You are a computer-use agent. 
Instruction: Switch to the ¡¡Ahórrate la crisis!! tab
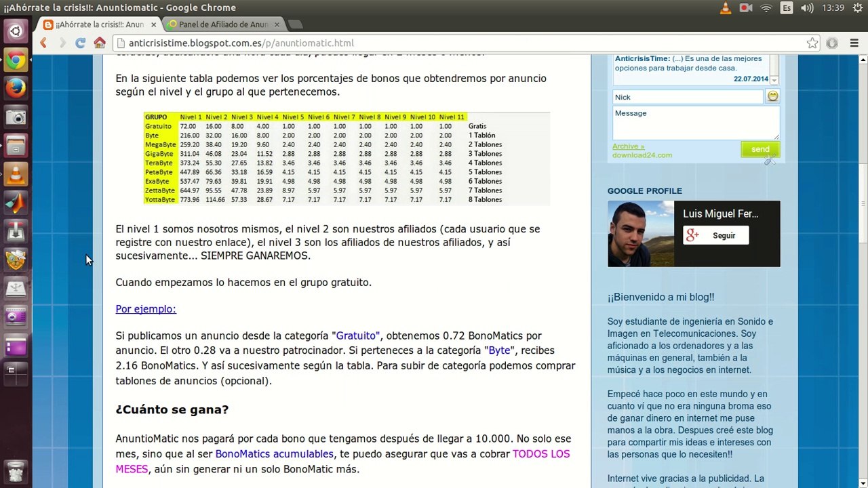coord(100,24)
